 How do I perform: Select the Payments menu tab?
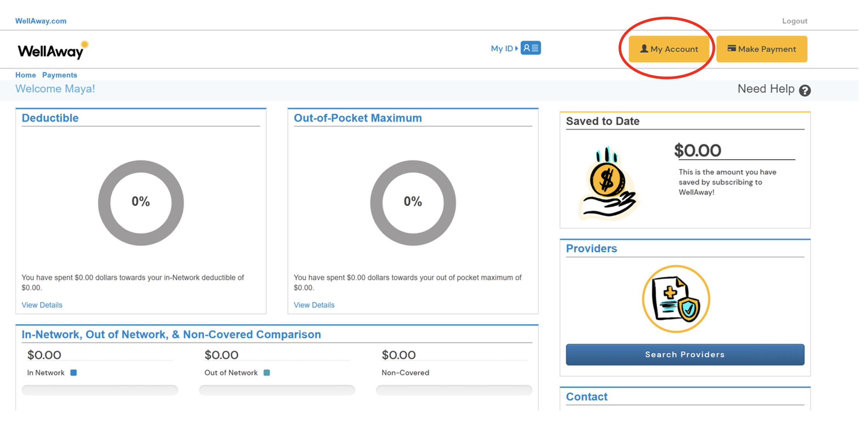tap(59, 75)
